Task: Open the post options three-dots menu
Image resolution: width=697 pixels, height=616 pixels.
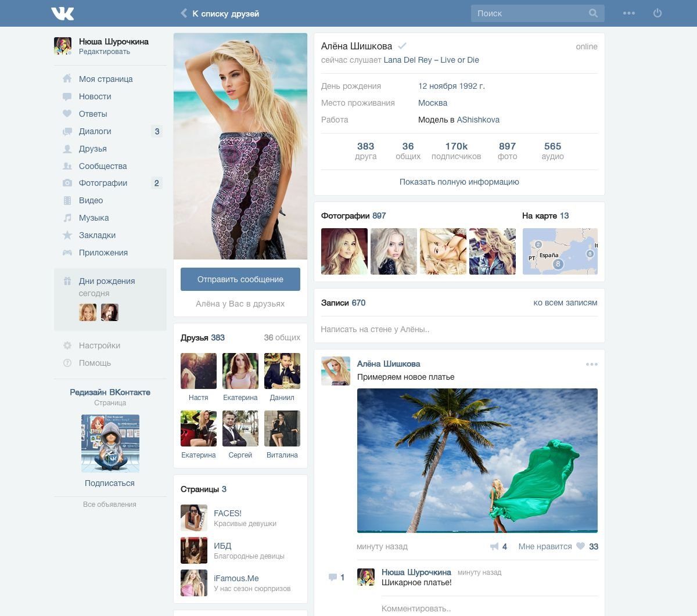Action: pyautogui.click(x=591, y=365)
